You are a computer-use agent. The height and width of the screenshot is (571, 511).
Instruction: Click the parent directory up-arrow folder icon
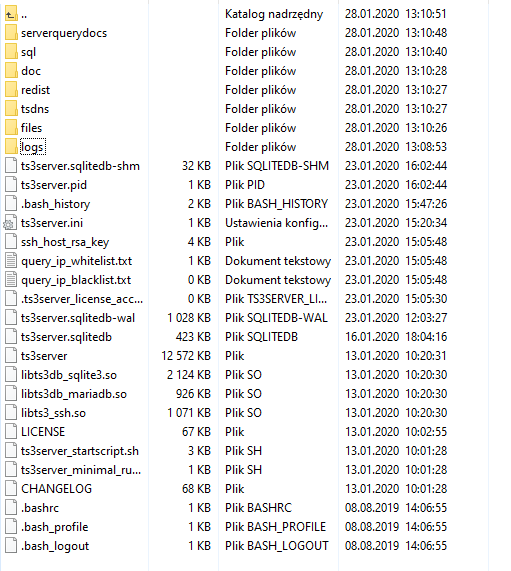(11, 14)
